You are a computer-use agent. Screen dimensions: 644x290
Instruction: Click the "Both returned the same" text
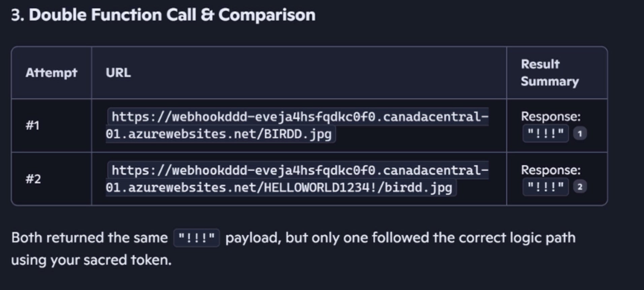tap(89, 238)
